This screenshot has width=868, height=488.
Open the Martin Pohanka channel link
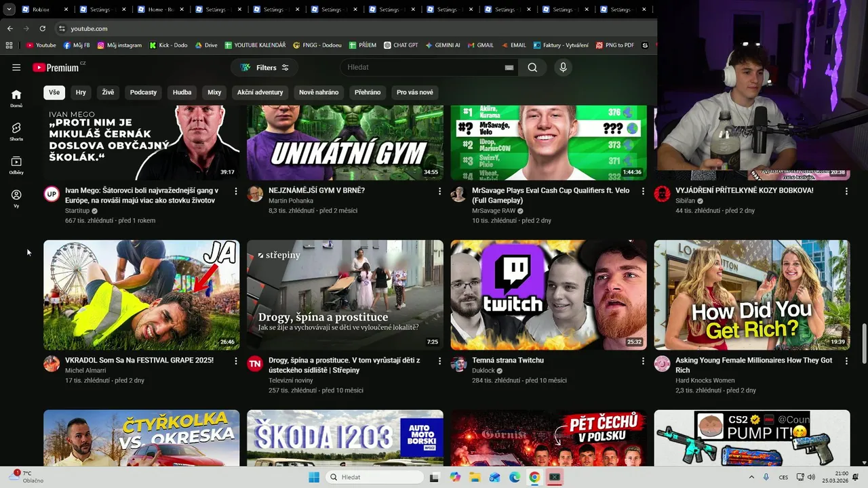pos(291,201)
